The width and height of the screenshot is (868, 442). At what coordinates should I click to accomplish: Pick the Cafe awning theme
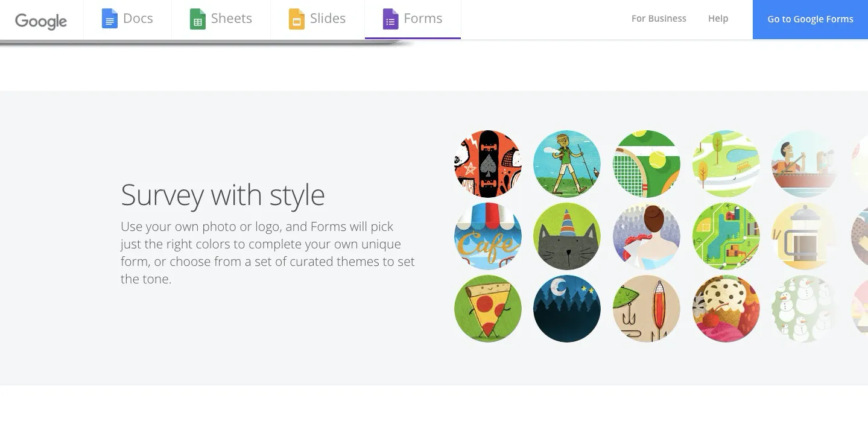click(487, 236)
